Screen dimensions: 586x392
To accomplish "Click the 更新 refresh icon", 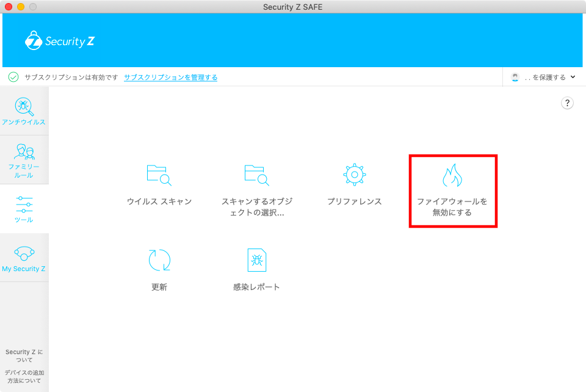I will pyautogui.click(x=159, y=260).
